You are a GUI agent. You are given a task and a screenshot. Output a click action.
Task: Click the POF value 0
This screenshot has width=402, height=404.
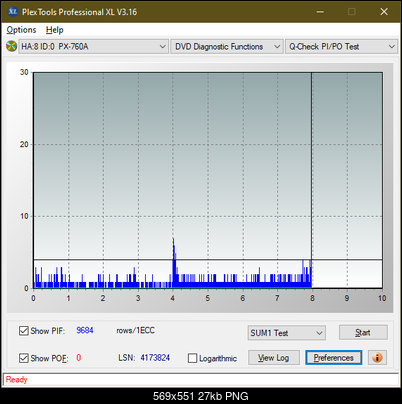click(79, 358)
